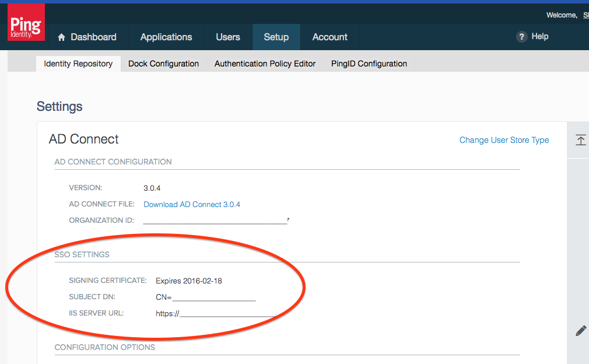Click the Help question mark icon
Image resolution: width=589 pixels, height=364 pixels.
(521, 37)
